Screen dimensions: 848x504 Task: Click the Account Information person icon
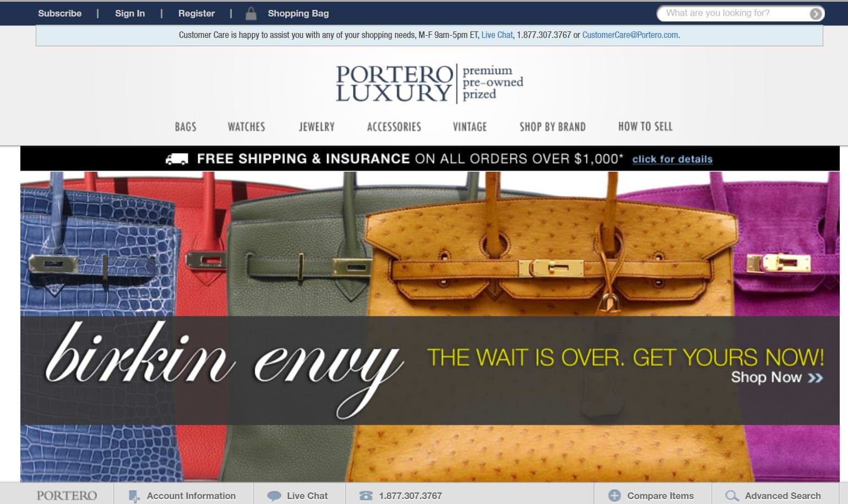(134, 496)
